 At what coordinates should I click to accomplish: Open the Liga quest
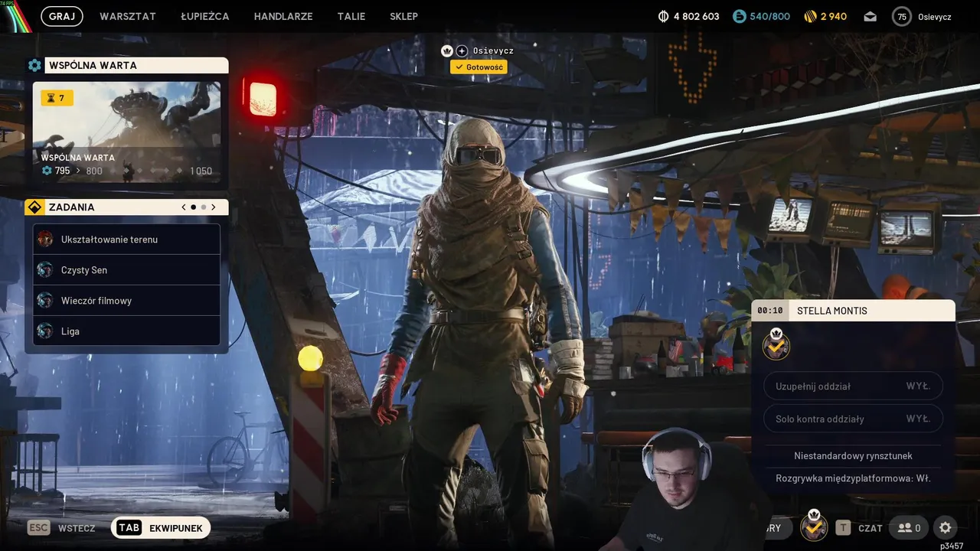126,331
